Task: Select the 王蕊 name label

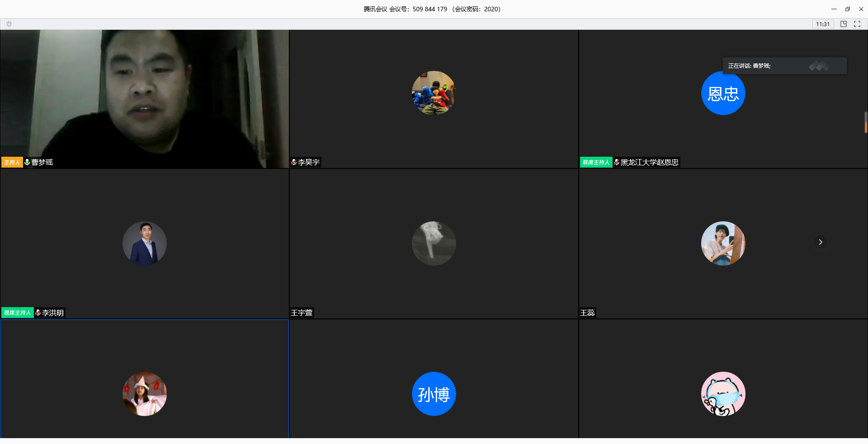Action: (x=587, y=313)
